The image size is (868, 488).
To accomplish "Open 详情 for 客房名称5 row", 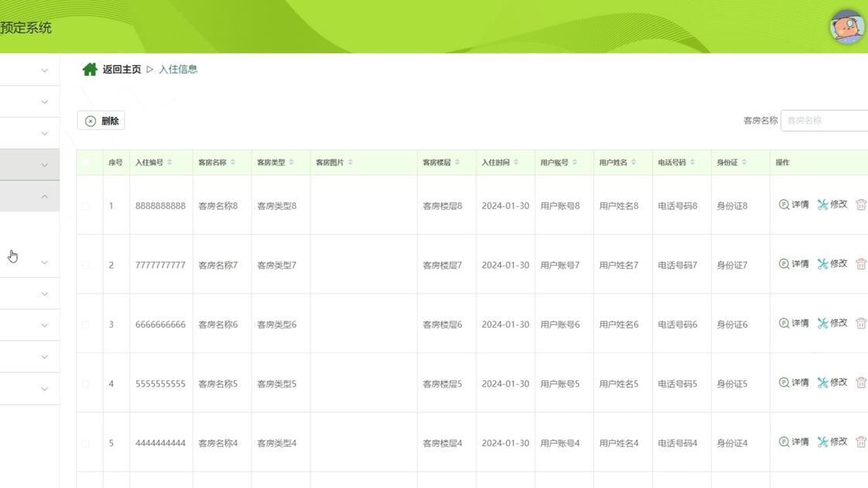I will tap(794, 382).
